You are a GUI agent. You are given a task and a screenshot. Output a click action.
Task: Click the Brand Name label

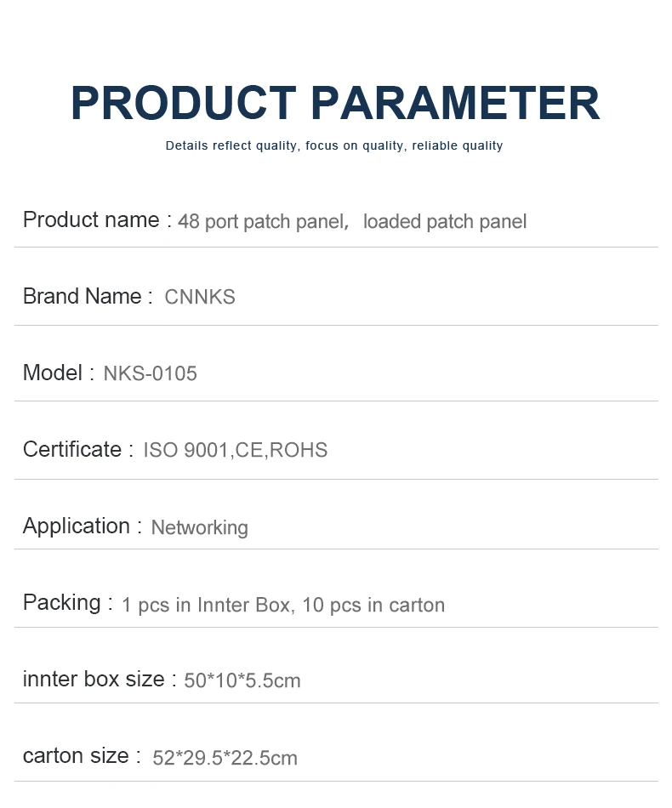pos(82,297)
